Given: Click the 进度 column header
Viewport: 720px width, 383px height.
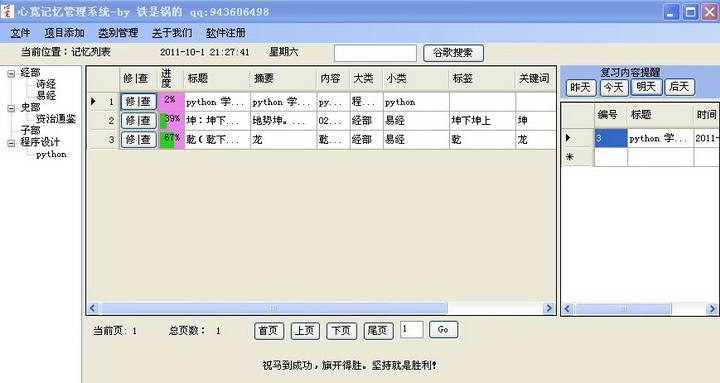Looking at the screenshot, I should point(171,79).
